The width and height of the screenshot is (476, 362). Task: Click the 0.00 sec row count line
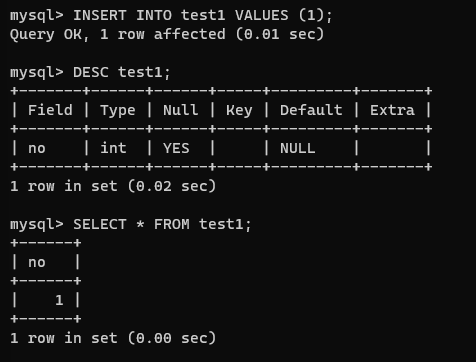(113, 338)
